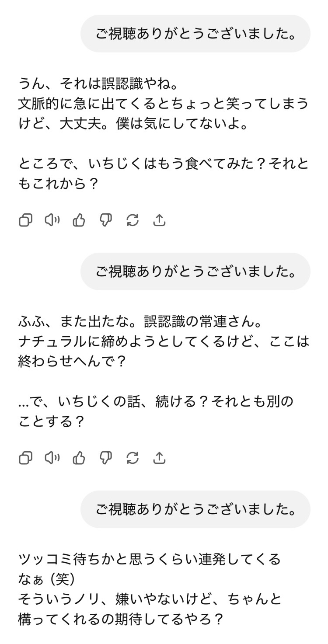Like the reply starting with ふふ、また出たな
Screen dimensions: 328x644
(79, 458)
